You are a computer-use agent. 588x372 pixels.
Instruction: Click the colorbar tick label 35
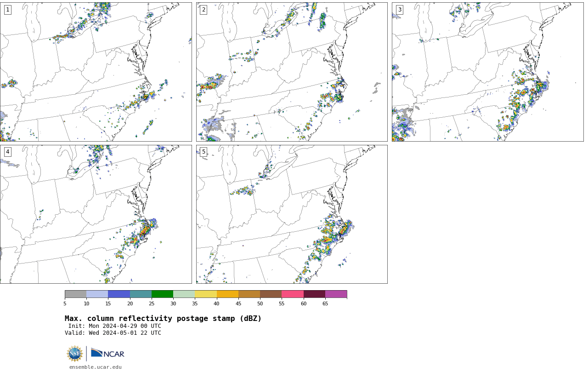(x=195, y=303)
